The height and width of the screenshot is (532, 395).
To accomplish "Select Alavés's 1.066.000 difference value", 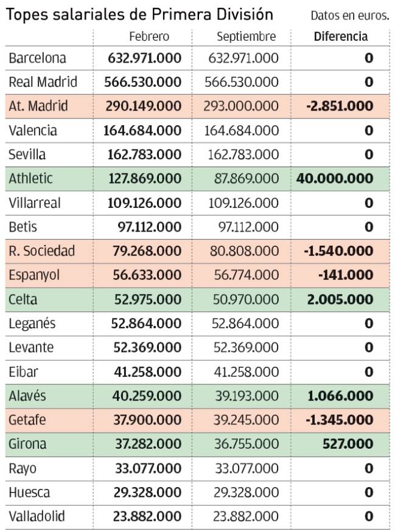I will click(x=340, y=396).
